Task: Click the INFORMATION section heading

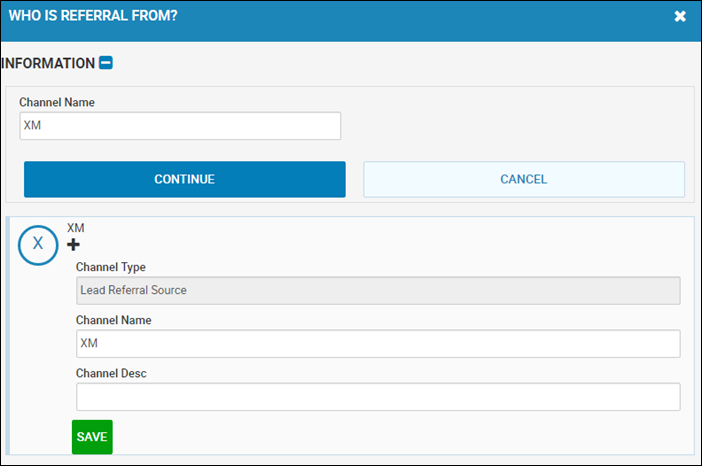Action: [x=48, y=63]
